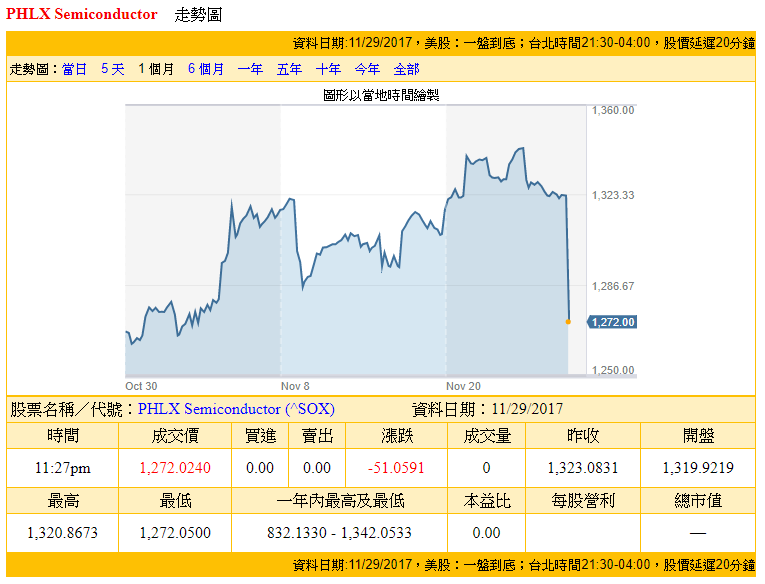The width and height of the screenshot is (765, 584).
Task: Click the high value 1,320.8673
Action: point(62,533)
